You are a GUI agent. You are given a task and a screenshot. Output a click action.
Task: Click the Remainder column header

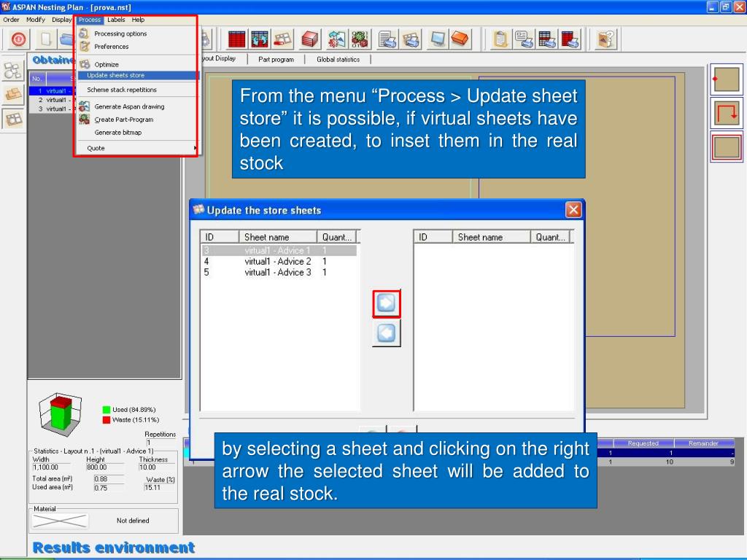[704, 443]
